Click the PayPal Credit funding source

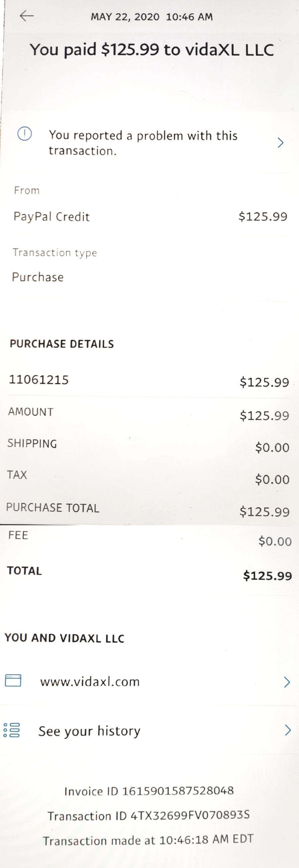coord(51,217)
